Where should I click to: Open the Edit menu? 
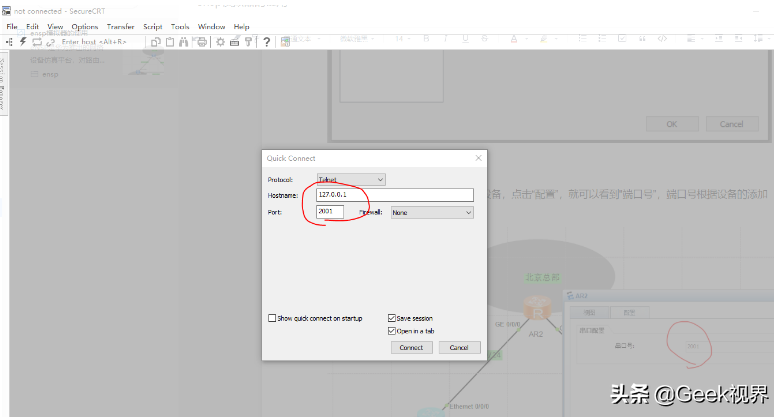pos(32,26)
